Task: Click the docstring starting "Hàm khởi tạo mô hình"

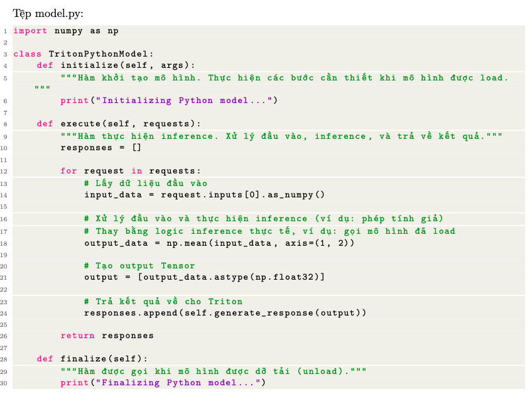Action: coord(271,82)
